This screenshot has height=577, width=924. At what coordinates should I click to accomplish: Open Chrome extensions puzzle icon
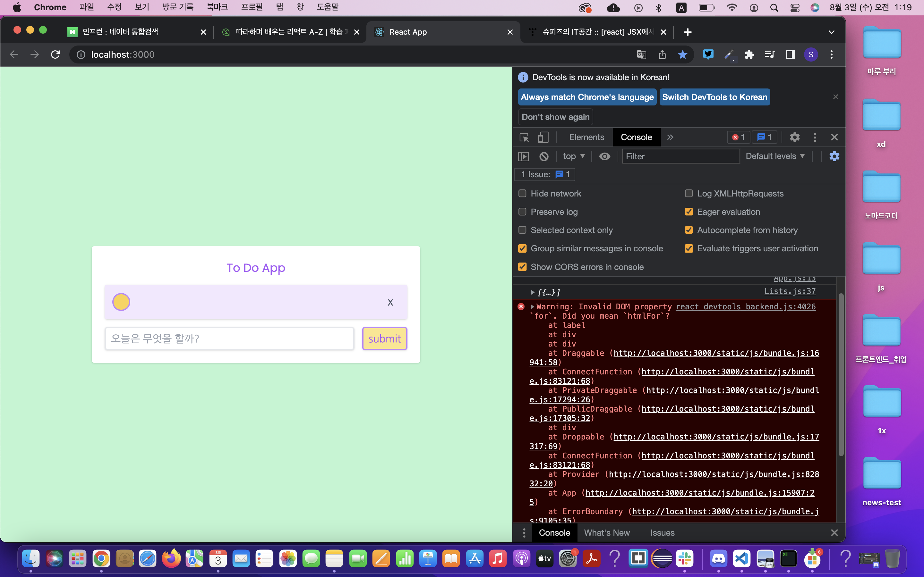(749, 54)
